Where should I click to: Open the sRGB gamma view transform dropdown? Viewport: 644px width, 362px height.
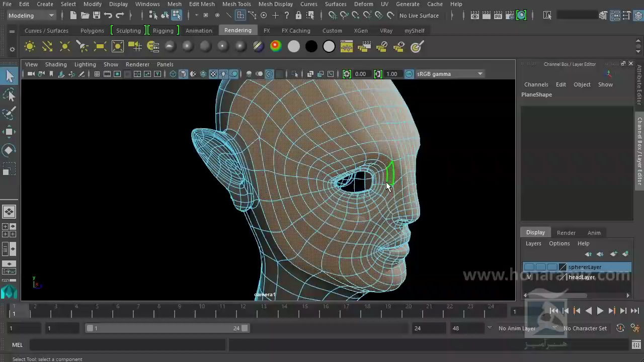coord(449,74)
